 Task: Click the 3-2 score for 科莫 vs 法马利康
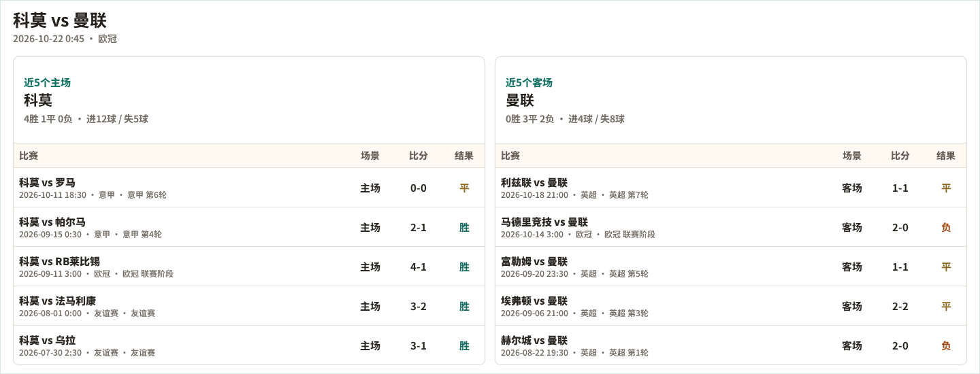point(419,306)
